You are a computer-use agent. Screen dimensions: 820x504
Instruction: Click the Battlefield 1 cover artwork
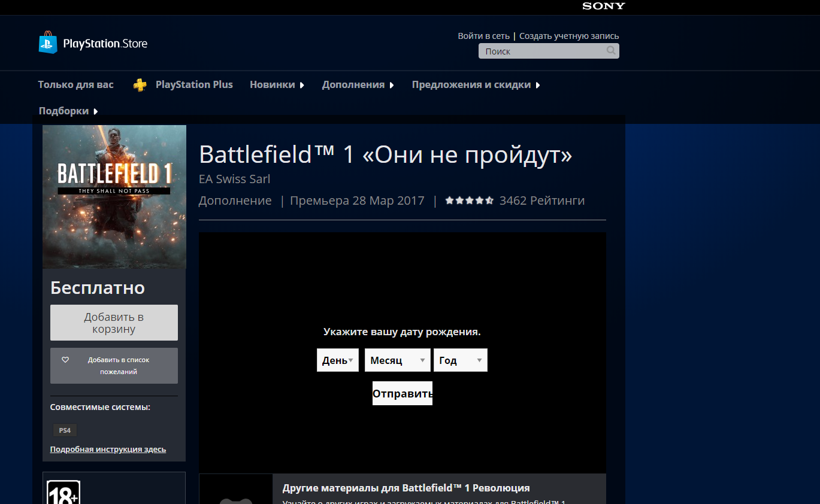(114, 197)
